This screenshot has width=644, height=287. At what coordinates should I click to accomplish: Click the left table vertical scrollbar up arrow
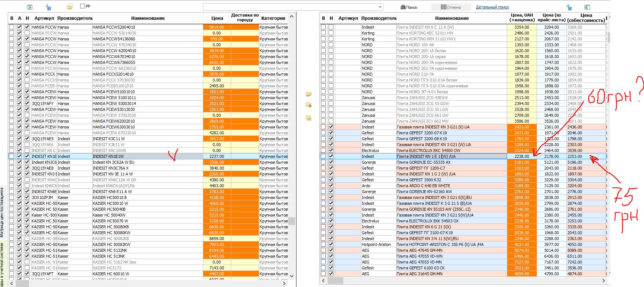pyautogui.click(x=292, y=17)
